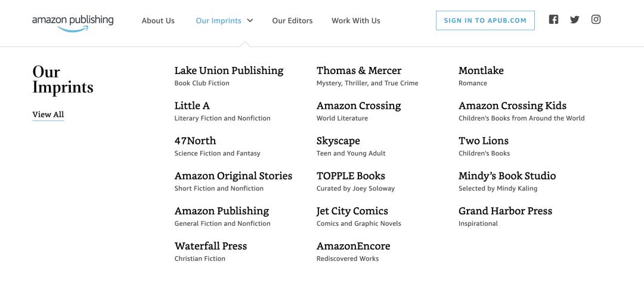
Task: Open the Skyscape teen imprint
Action: coord(338,141)
